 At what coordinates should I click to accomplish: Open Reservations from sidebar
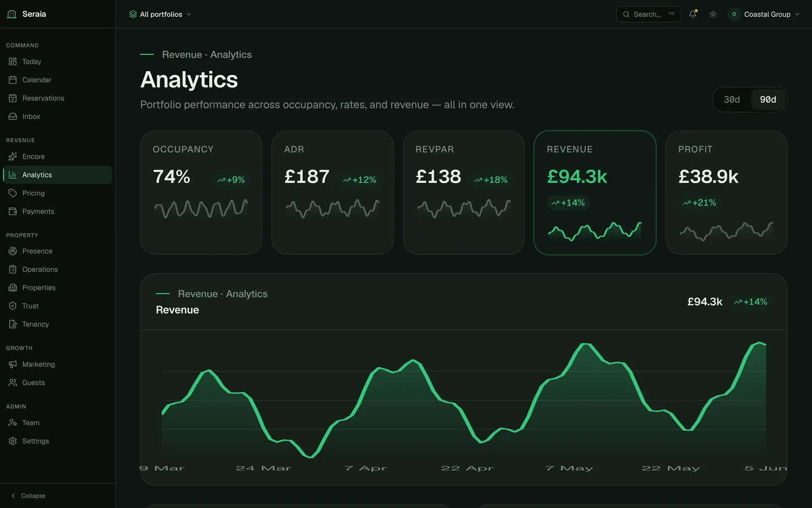pos(57,98)
